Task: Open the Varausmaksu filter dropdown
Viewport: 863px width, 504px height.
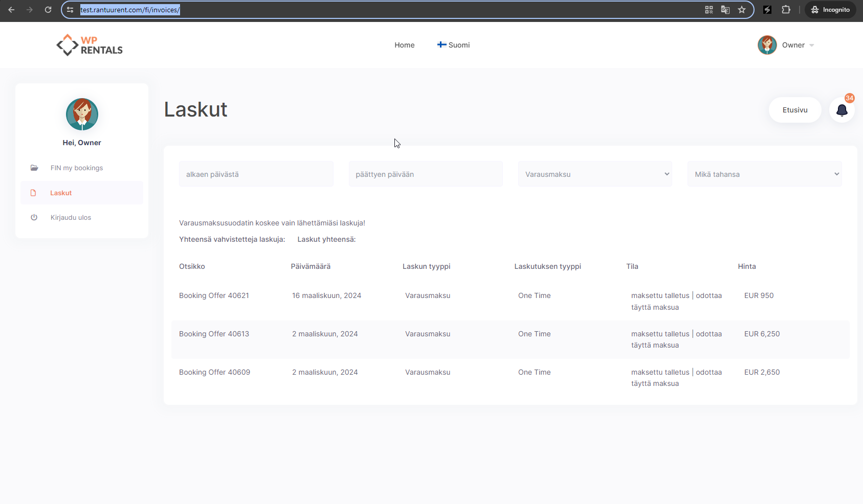Action: (x=595, y=174)
